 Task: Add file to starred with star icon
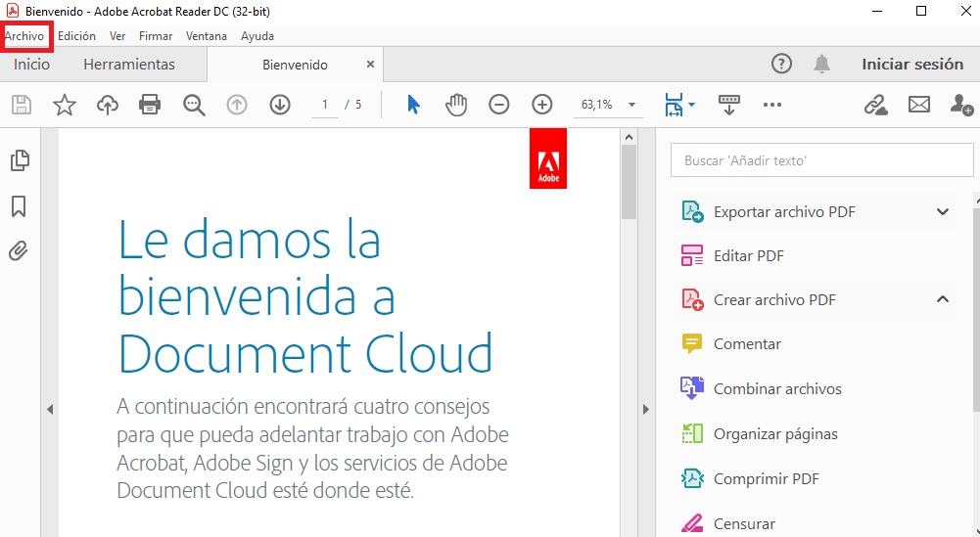65,105
